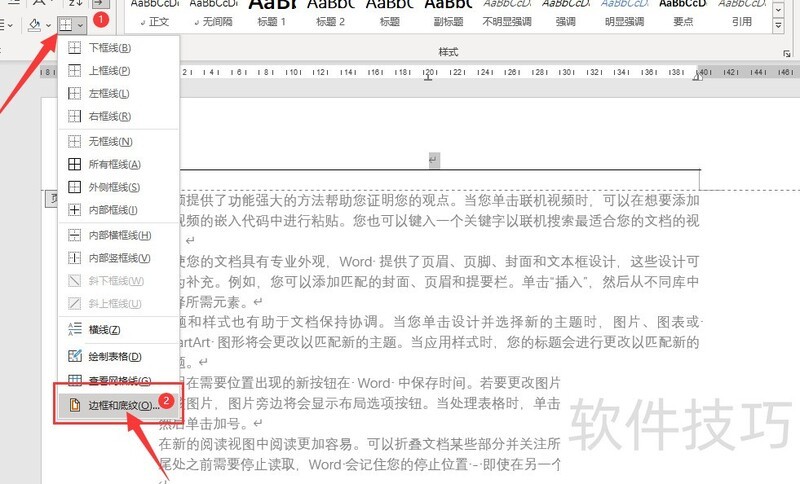Click the header paragraph mark
The image size is (800, 484).
click(x=434, y=160)
